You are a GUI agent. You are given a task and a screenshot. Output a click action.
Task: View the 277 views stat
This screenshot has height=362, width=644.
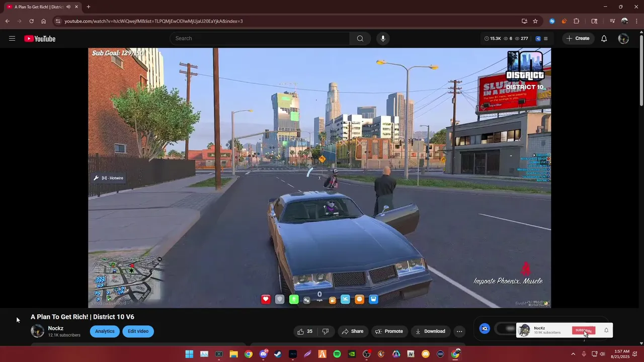click(x=521, y=39)
